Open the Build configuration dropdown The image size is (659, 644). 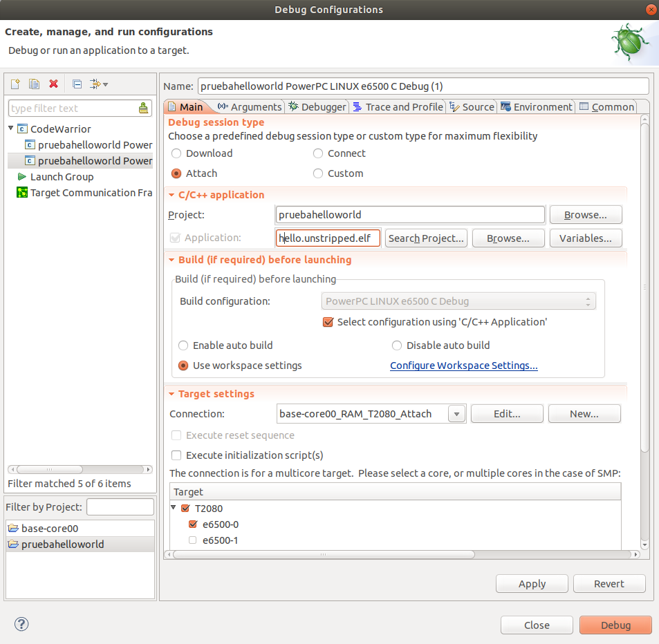[458, 301]
